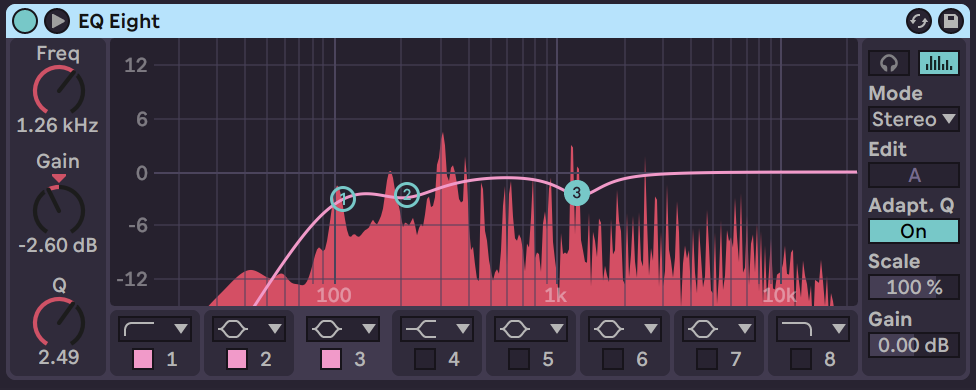
Task: Select band number 6 label
Action: 642,359
